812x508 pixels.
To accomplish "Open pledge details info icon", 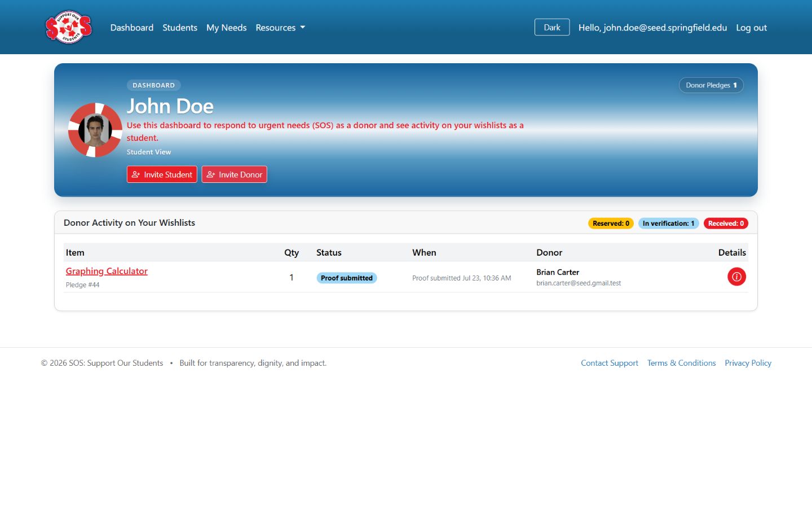I will tap(736, 277).
